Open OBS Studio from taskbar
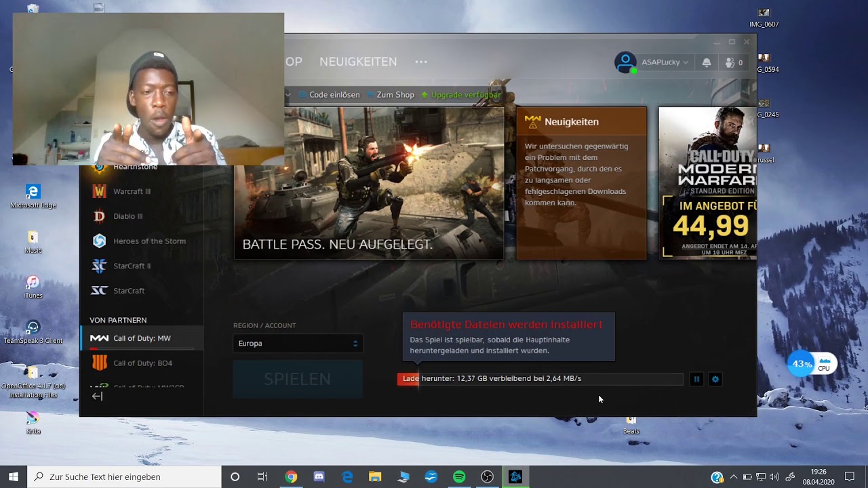868x488 pixels. point(487,477)
